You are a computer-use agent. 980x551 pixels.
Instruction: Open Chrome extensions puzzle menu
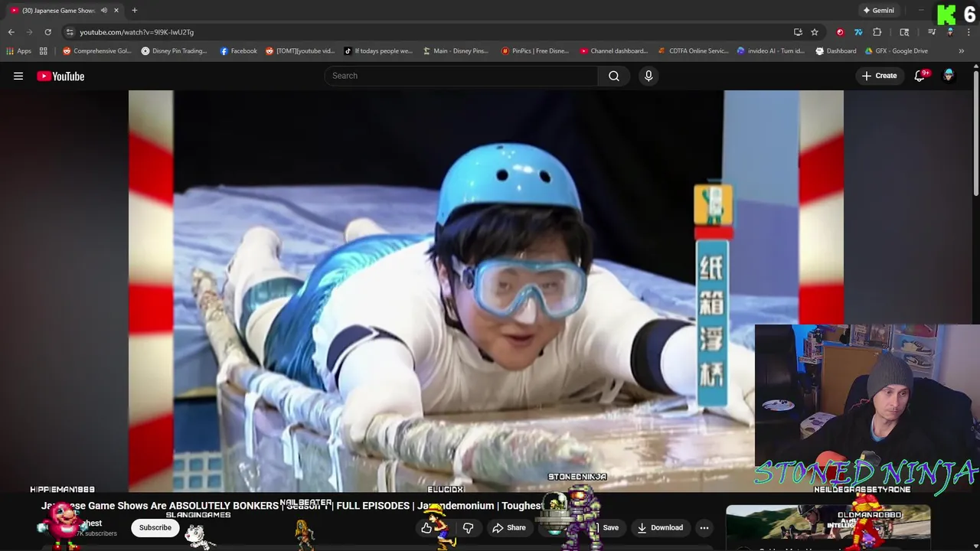click(x=877, y=32)
